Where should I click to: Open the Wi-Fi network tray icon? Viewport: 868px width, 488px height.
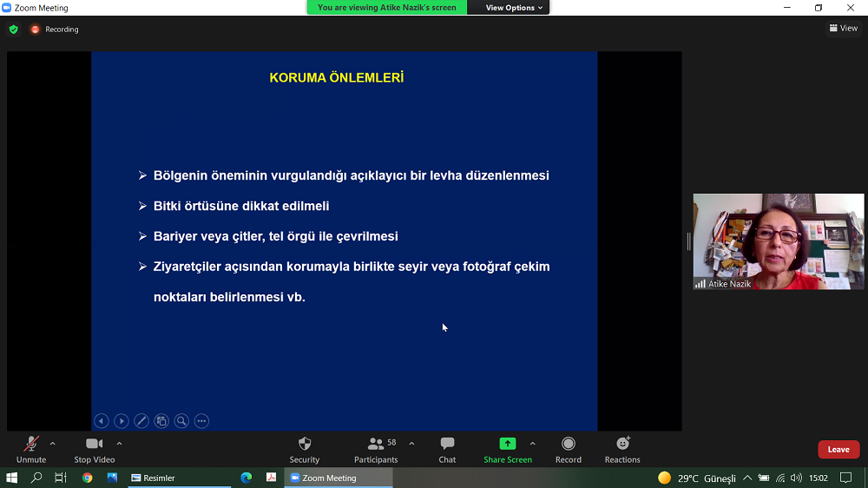tap(780, 478)
